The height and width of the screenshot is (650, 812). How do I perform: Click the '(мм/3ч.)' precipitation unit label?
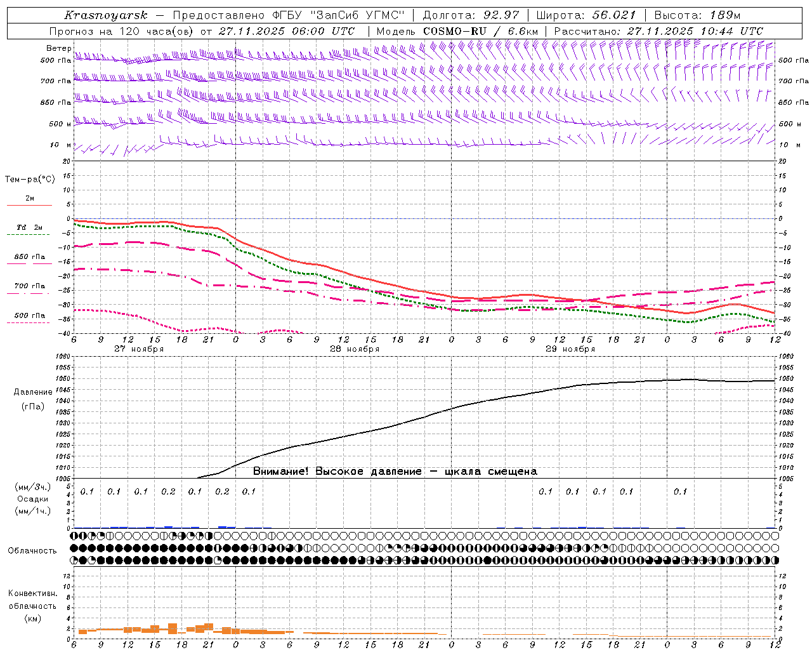click(x=33, y=487)
